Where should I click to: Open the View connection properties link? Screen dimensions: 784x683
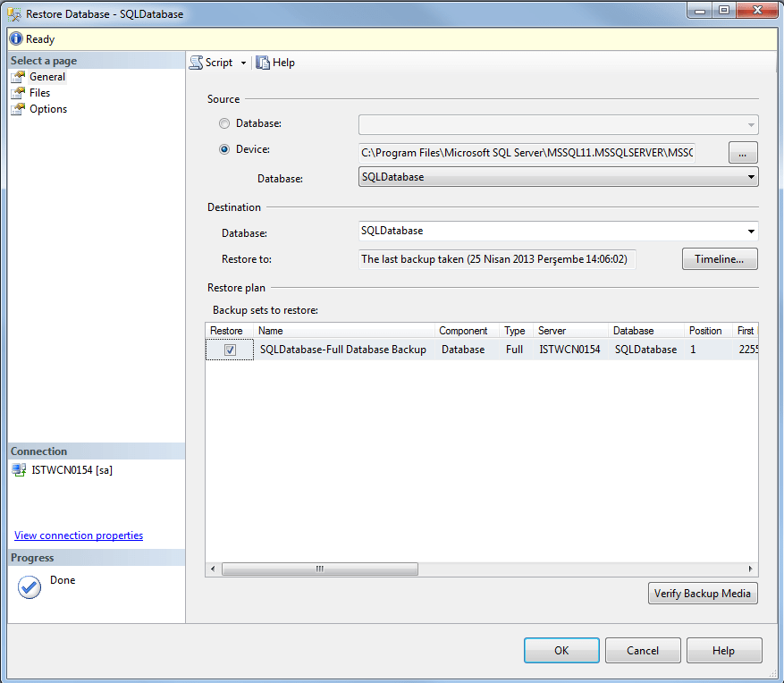click(x=78, y=535)
